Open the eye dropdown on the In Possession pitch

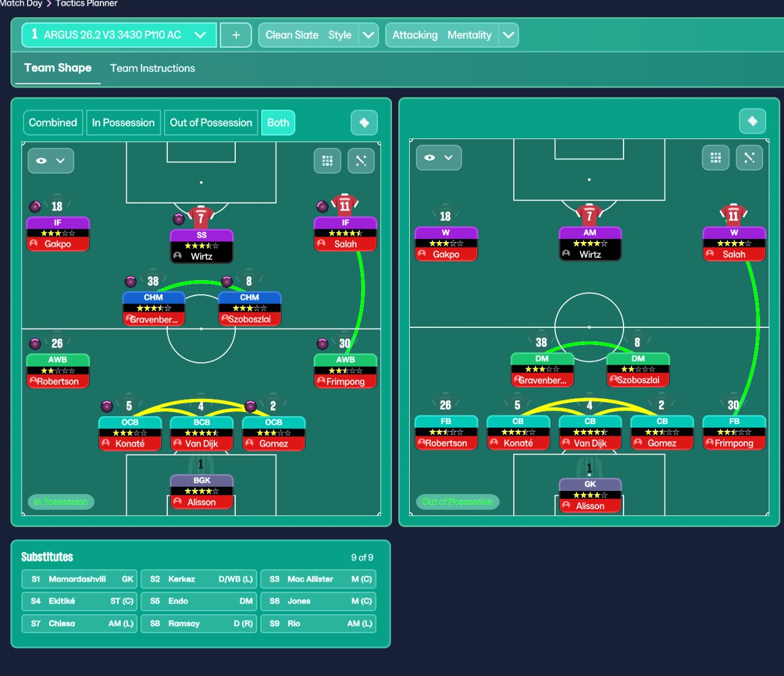coord(51,161)
